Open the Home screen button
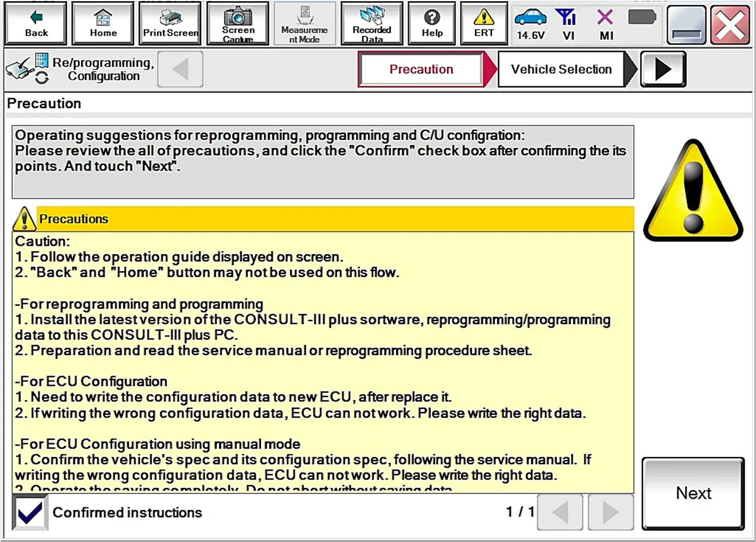Viewport: 756px width, 542px height. tap(103, 24)
